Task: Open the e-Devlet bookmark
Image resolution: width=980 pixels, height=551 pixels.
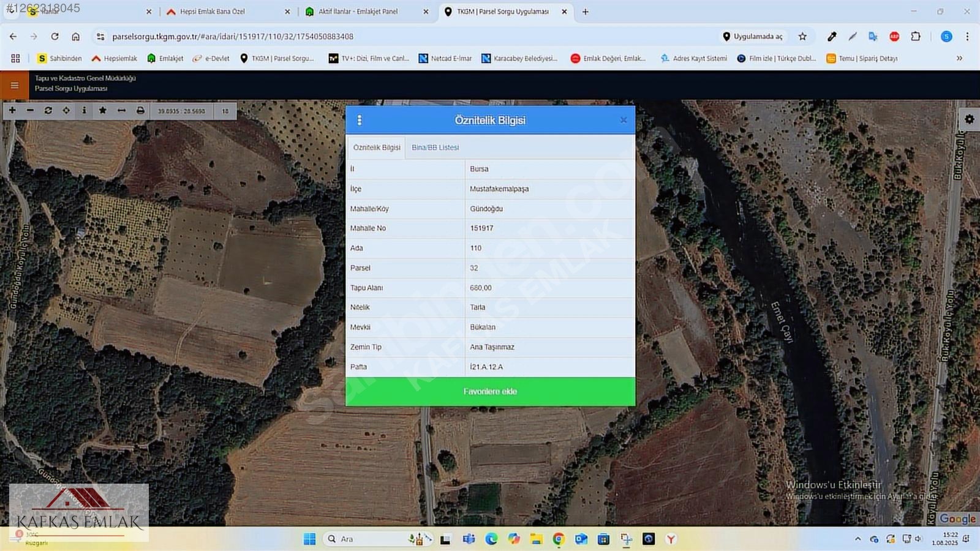Action: tap(211, 58)
